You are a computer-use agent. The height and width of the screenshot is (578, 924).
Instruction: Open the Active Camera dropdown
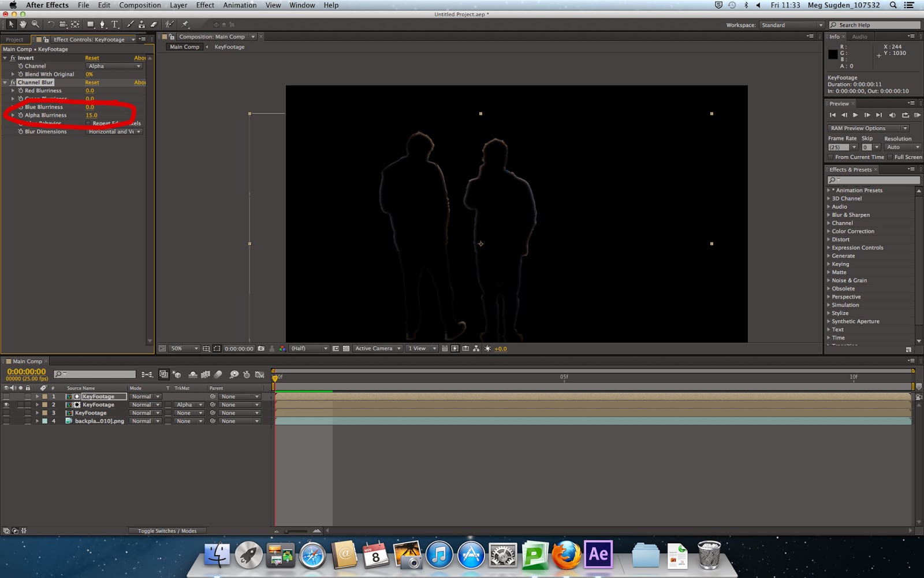click(x=378, y=349)
